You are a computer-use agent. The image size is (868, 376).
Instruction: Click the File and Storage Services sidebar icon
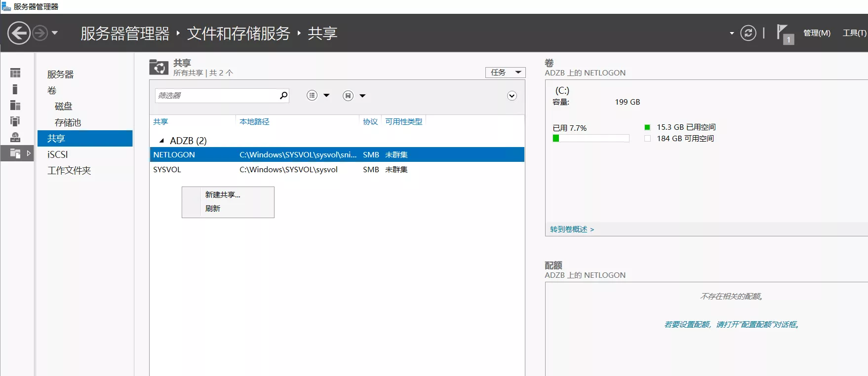coord(15,153)
